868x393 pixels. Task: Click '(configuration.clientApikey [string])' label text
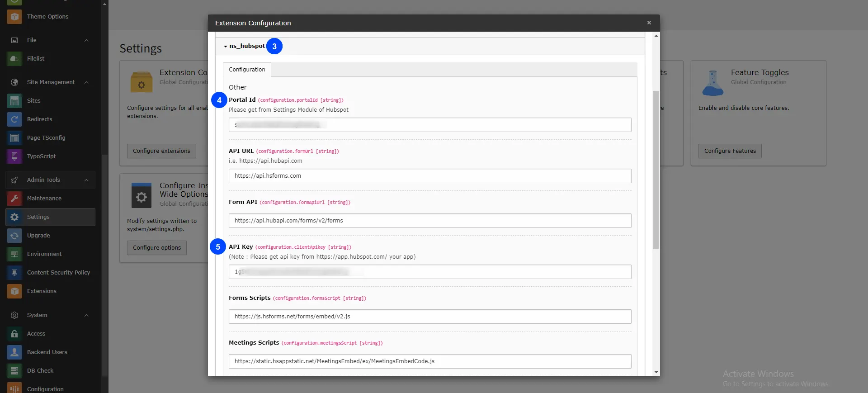coord(303,247)
